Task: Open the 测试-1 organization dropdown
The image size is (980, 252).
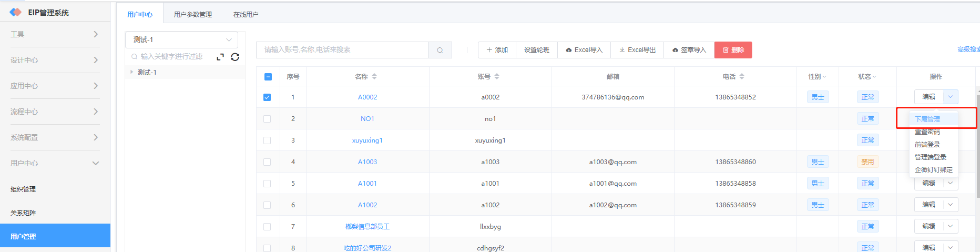Action: point(181,39)
